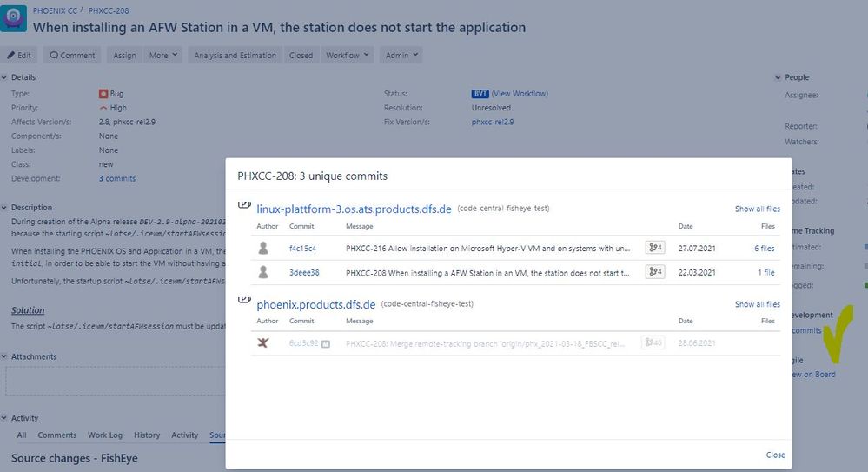Open commit f4c15c4
868x472 pixels.
coord(302,249)
